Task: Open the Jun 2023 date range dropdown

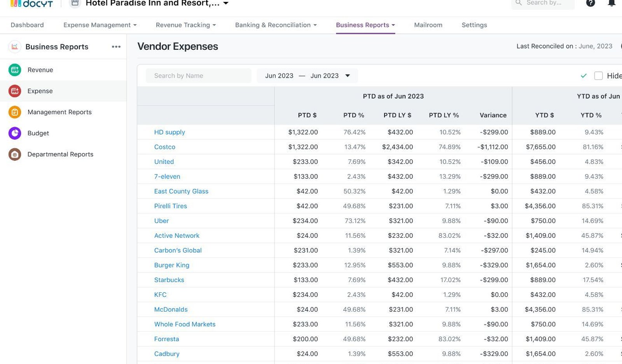Action: pyautogui.click(x=307, y=76)
